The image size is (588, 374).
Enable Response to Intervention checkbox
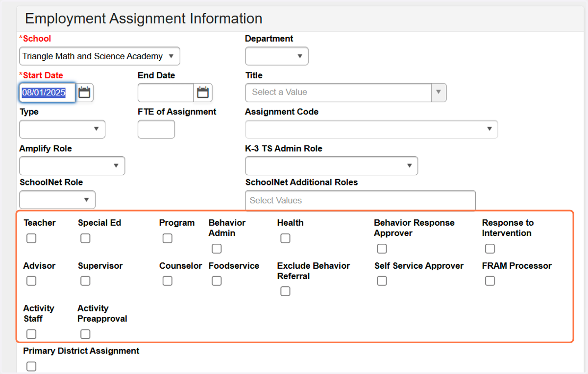(x=490, y=249)
